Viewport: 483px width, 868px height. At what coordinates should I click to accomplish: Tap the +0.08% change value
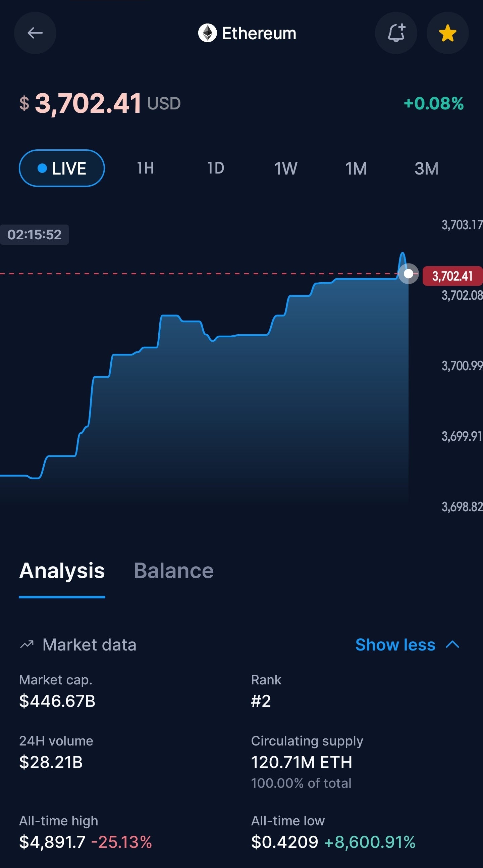(x=433, y=103)
